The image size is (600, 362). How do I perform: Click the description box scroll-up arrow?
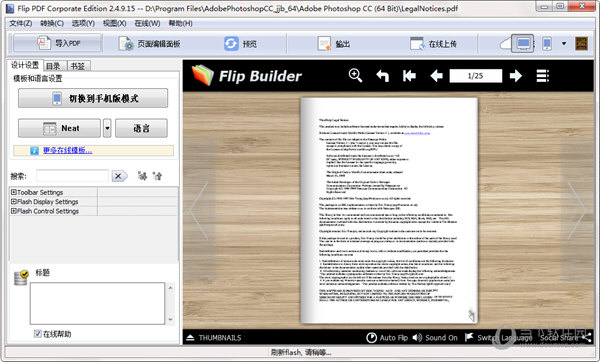(x=171, y=287)
